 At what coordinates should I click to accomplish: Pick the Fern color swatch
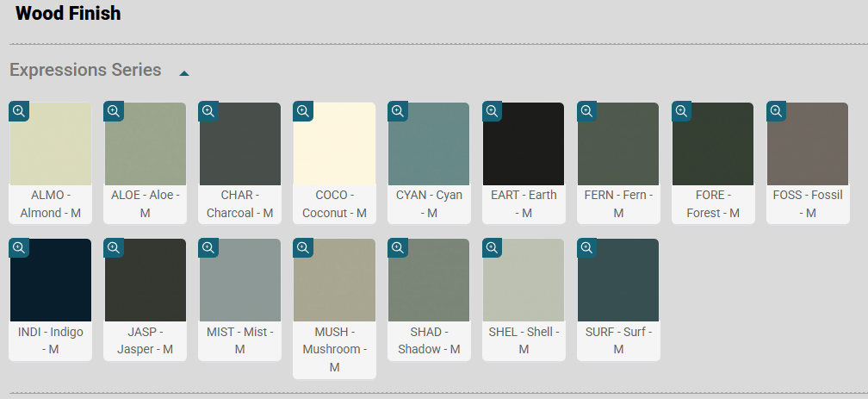tap(618, 144)
